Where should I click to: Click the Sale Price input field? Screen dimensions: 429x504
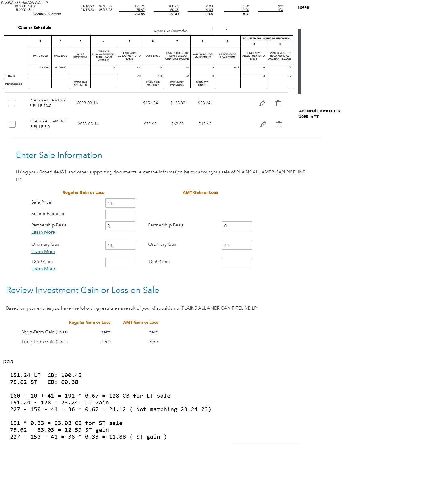120,203
